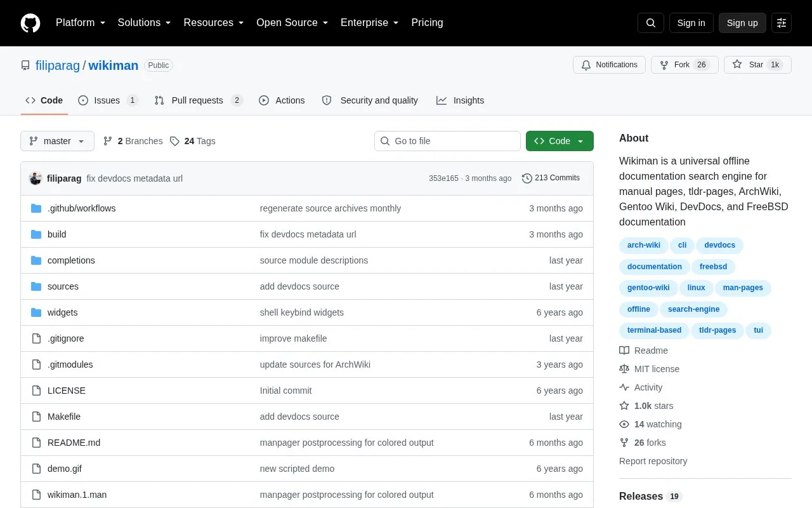
Task: Open the wikiman.1.man file
Action: [x=77, y=495]
